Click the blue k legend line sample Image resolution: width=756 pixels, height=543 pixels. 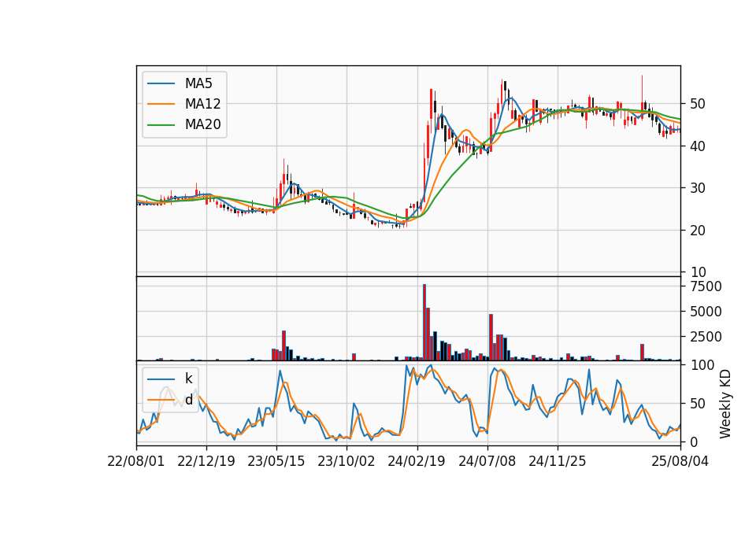coord(161,379)
